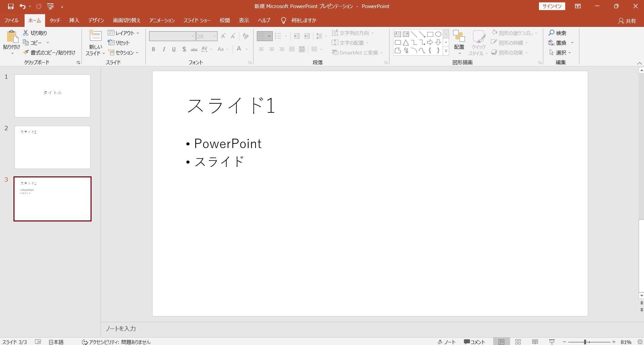Toggle the Comments (コメント) pane
Image resolution: width=644 pixels, height=345 pixels.
pyautogui.click(x=474, y=342)
